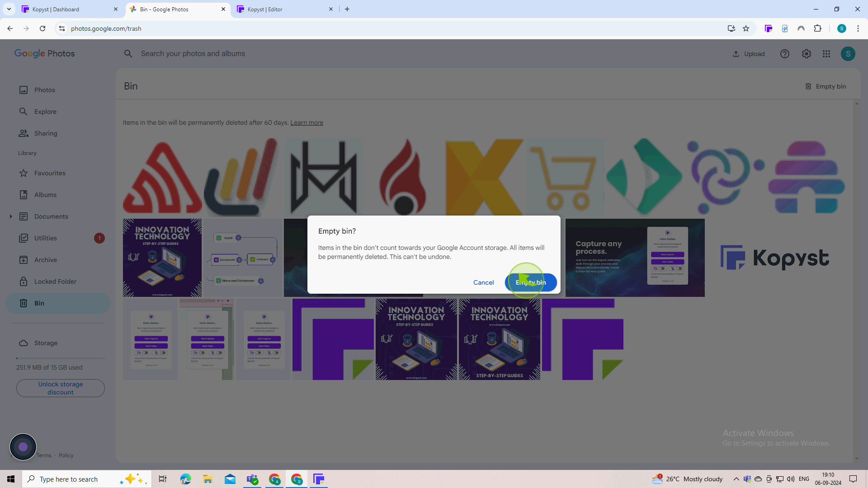Viewport: 868px width, 488px height.
Task: Open Documents in the sidebar
Action: (x=58, y=216)
